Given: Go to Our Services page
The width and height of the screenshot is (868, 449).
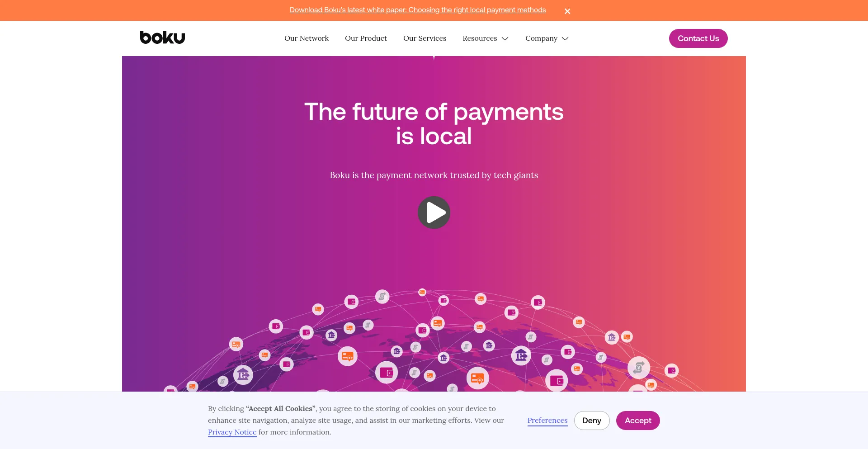Looking at the screenshot, I should point(425,38).
